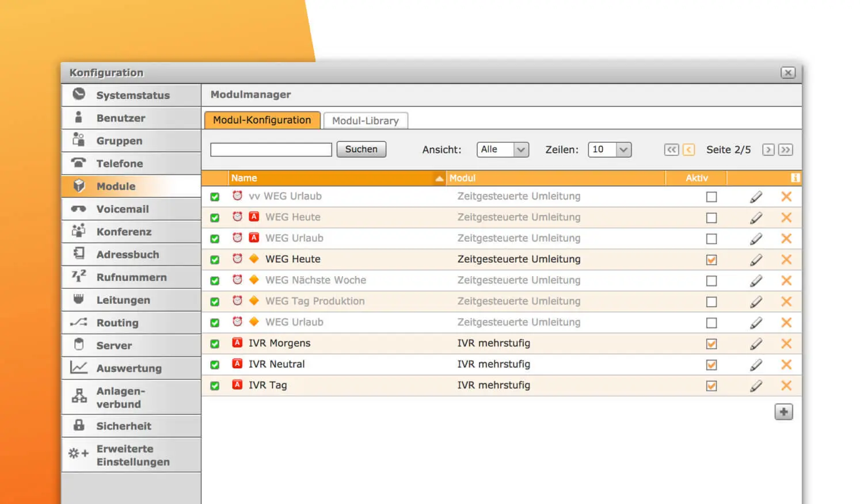The height and width of the screenshot is (504, 860).
Task: Edit the vv WEG Urlaub module pencil
Action: (756, 197)
